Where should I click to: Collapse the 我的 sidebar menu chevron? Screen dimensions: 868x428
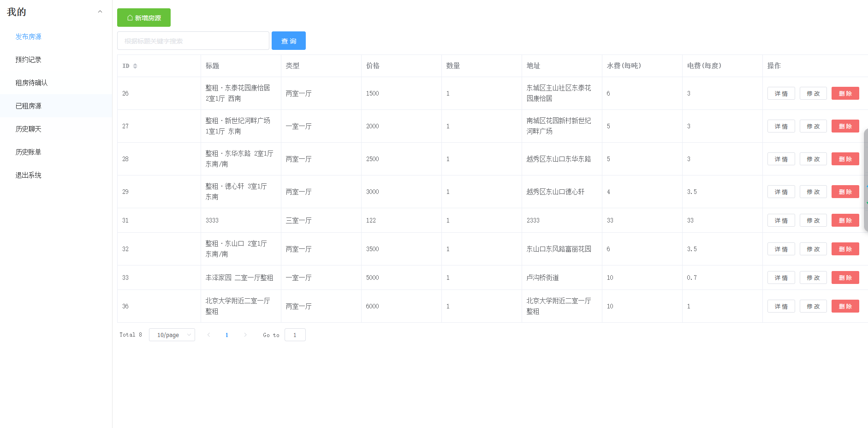point(100,12)
